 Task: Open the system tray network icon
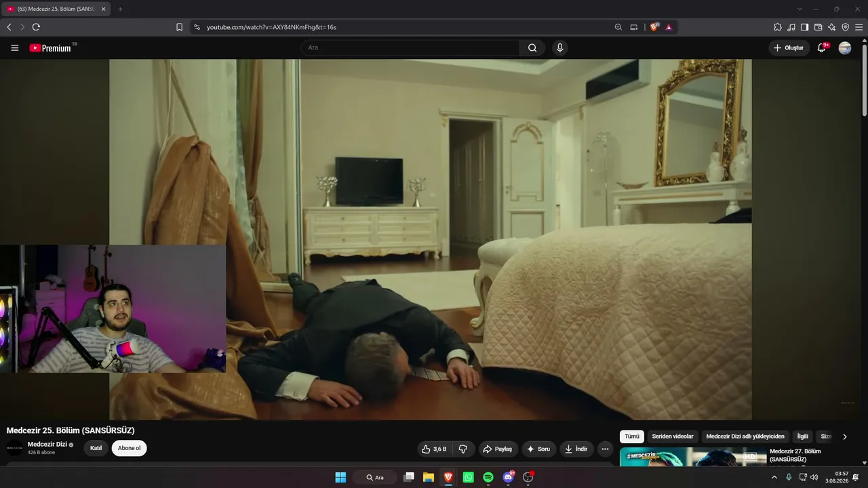(x=802, y=477)
